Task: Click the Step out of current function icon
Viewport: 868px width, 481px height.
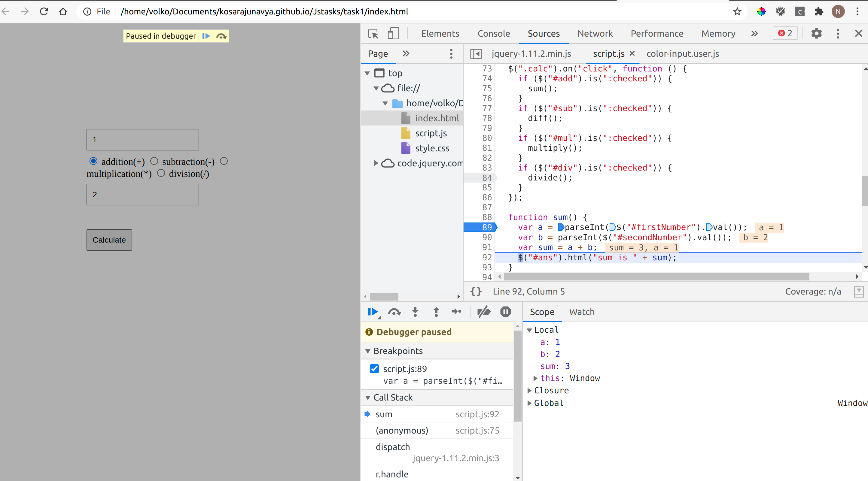Action: tap(436, 312)
